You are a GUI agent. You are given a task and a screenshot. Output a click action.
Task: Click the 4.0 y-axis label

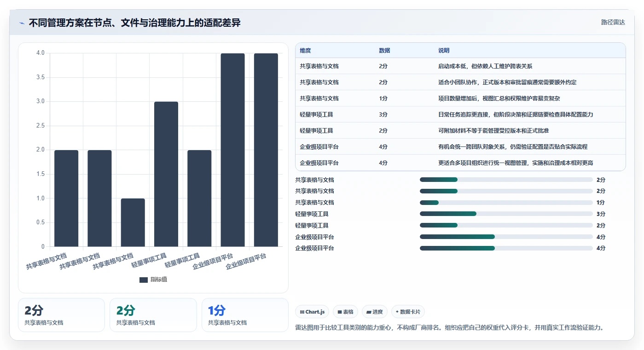coord(41,53)
